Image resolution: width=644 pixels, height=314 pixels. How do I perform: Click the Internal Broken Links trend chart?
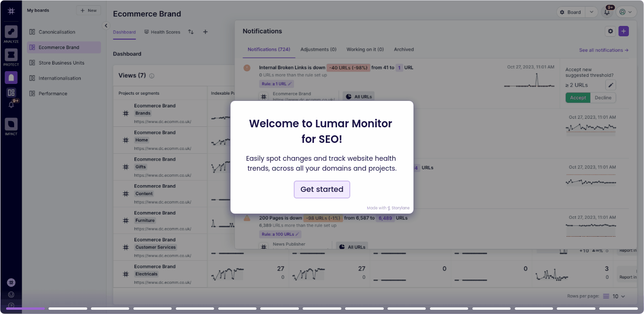(529, 81)
